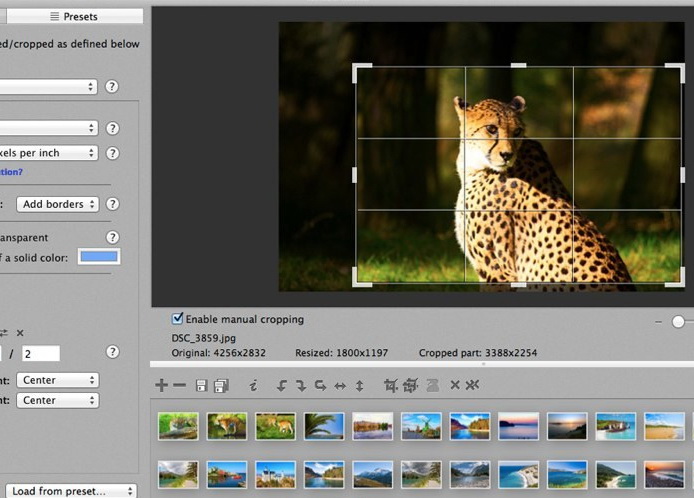The image size is (694, 498).
Task: Click the blue resolution help link
Action: (10, 172)
